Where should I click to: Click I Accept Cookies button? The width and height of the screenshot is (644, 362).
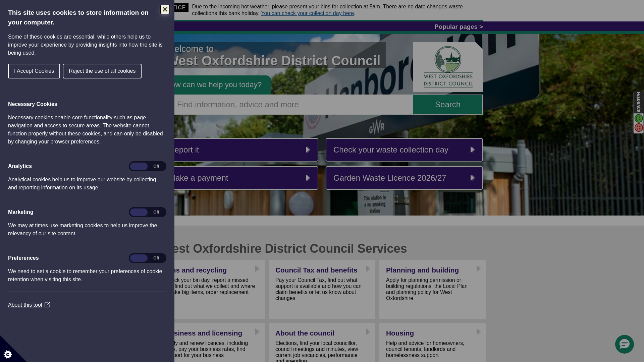[x=34, y=71]
